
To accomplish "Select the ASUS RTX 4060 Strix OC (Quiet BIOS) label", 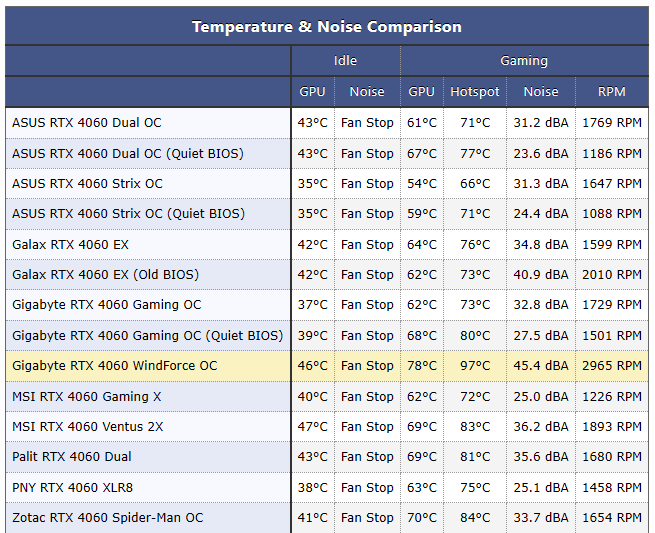I will pos(128,214).
